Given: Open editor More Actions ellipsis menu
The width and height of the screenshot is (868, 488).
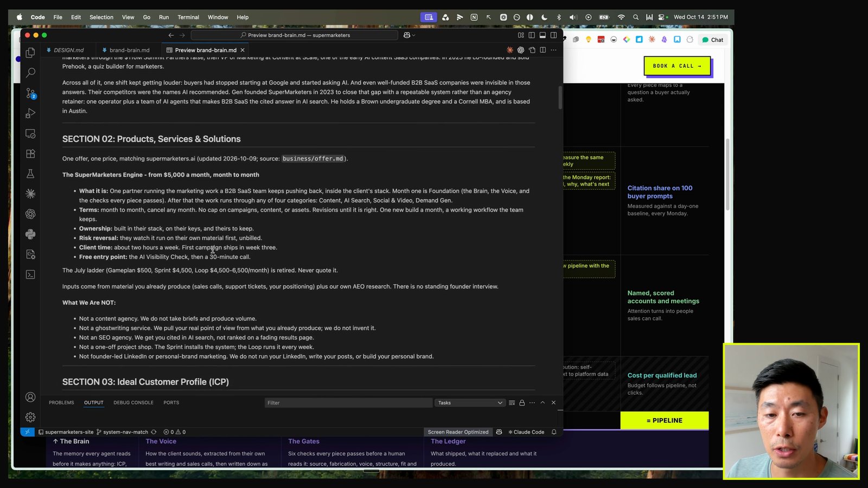Looking at the screenshot, I should (553, 50).
